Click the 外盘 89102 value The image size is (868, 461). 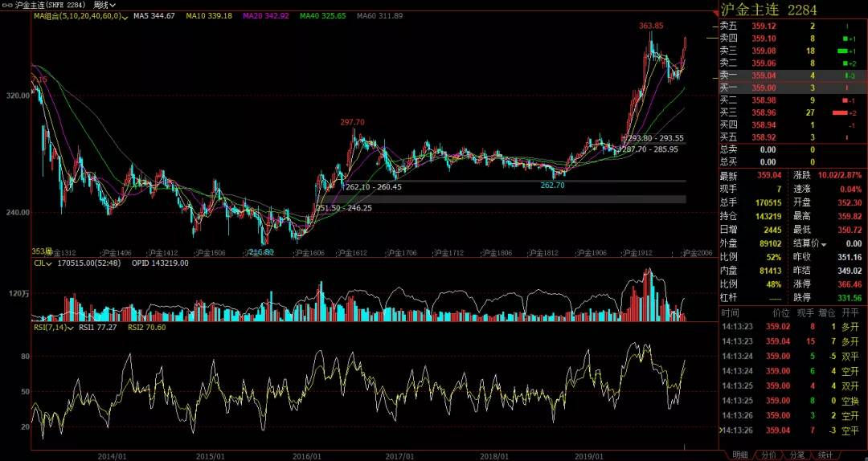point(770,244)
